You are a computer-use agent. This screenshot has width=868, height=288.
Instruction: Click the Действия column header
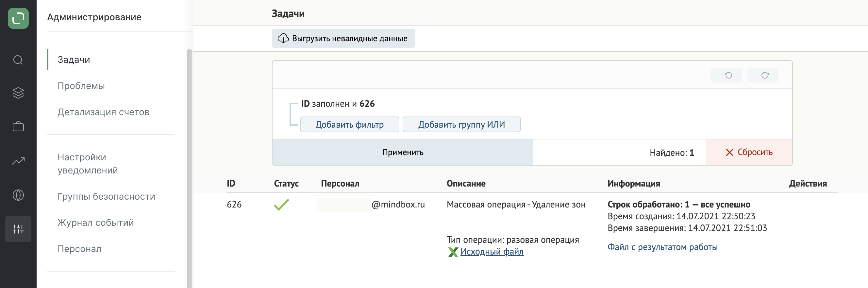click(808, 184)
